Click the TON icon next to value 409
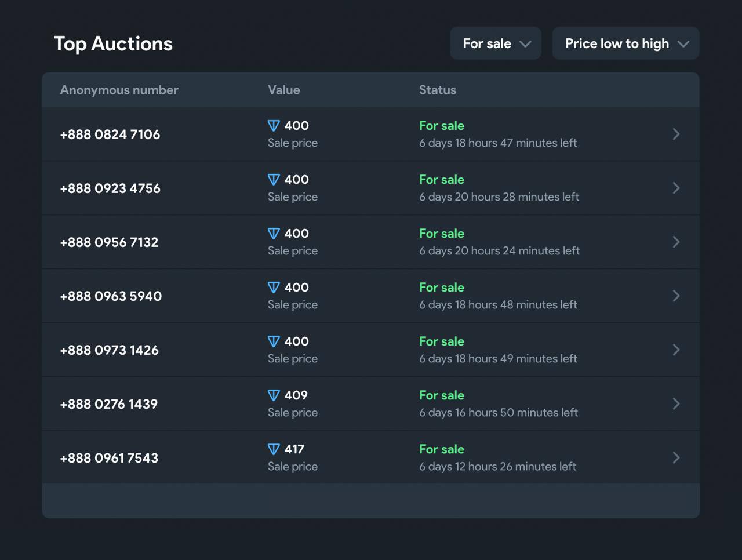Viewport: 742px width, 560px height. (274, 395)
